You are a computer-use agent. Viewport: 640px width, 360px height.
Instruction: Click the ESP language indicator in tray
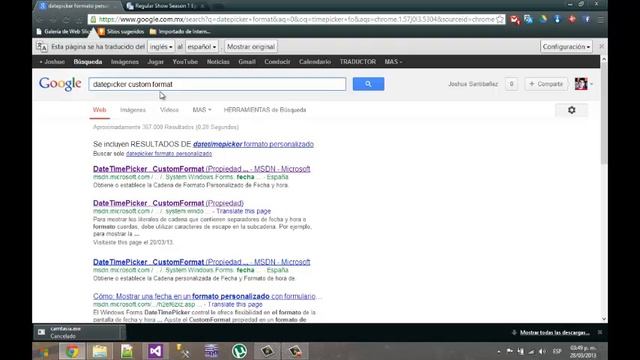(557, 351)
